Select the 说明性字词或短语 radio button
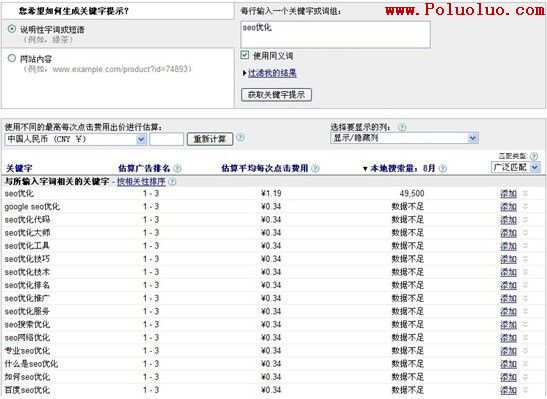The height and width of the screenshot is (399, 547). [12, 29]
